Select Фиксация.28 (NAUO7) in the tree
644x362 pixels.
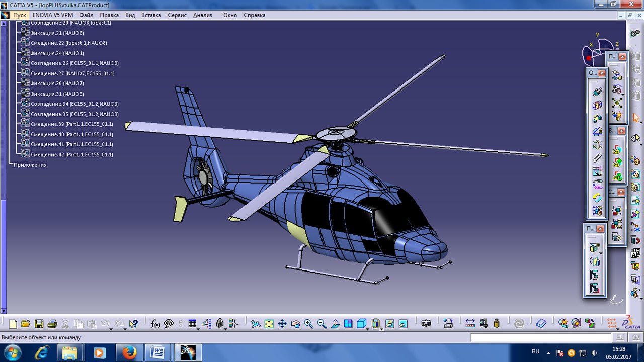click(x=57, y=83)
